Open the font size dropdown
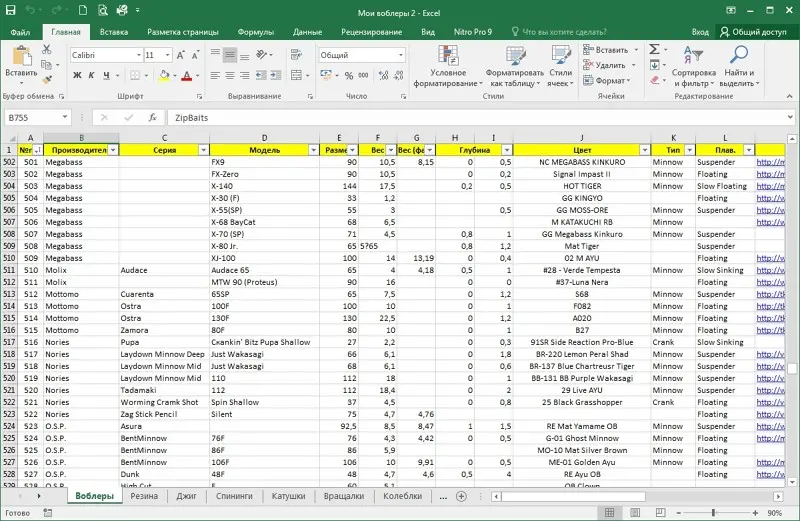Screen dimensions: 800x521 click(x=167, y=55)
